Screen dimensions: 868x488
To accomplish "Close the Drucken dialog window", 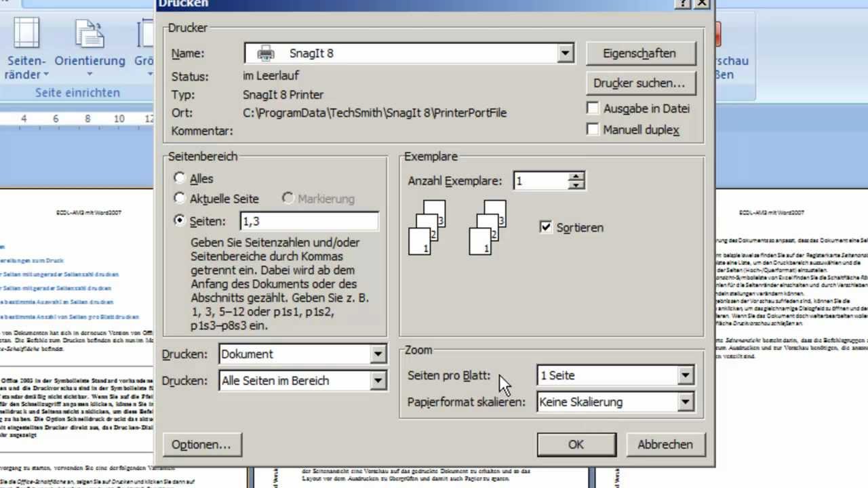I will pos(702,3).
